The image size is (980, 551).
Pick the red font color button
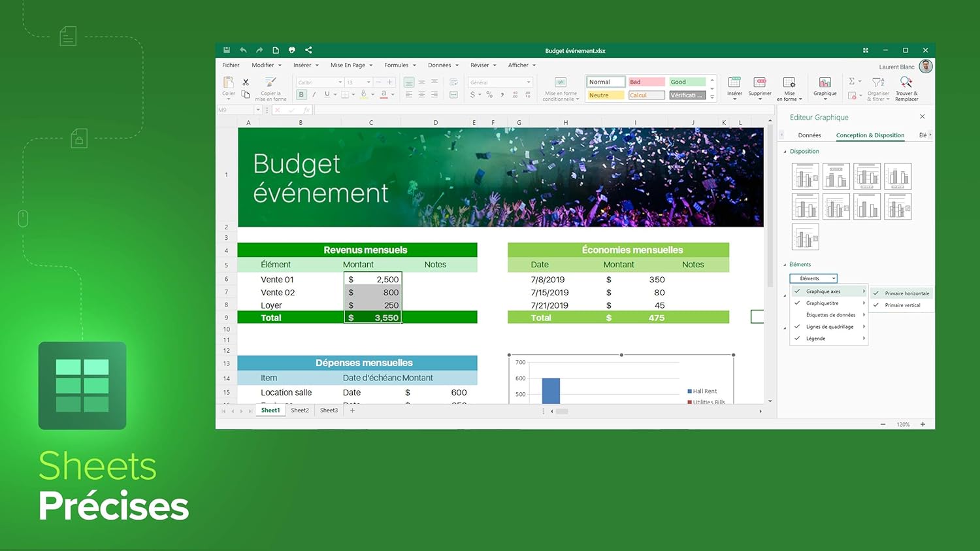384,95
